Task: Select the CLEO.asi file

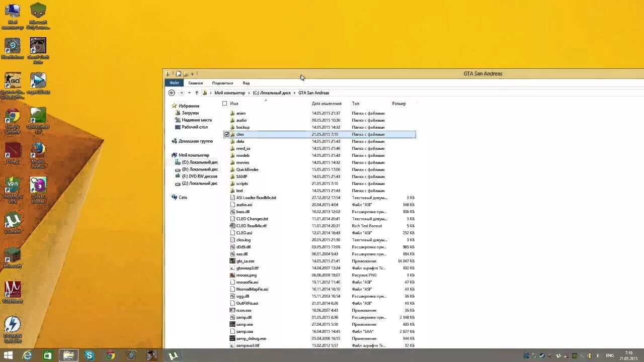Action: (244, 233)
